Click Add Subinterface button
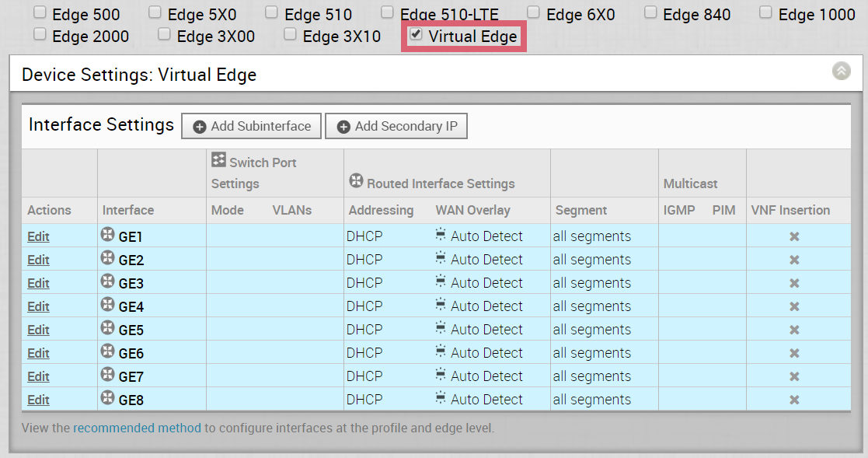868x458 pixels. (x=252, y=126)
